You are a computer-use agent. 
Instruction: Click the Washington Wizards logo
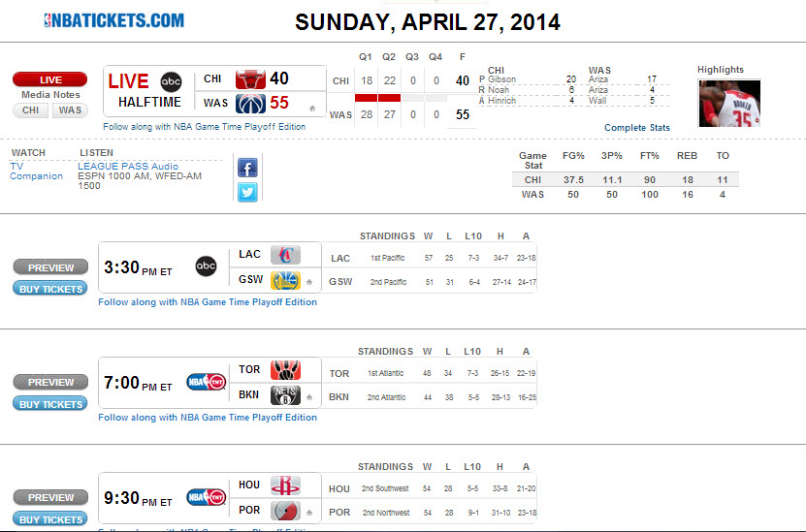tap(250, 102)
